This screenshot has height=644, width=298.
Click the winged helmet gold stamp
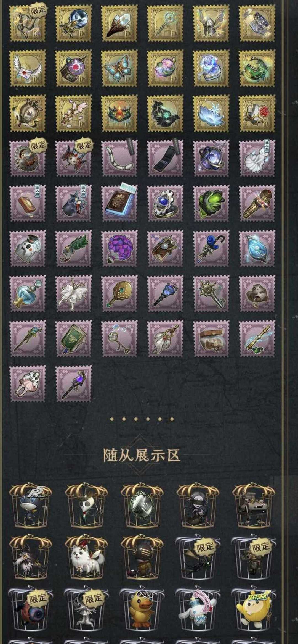point(211,23)
